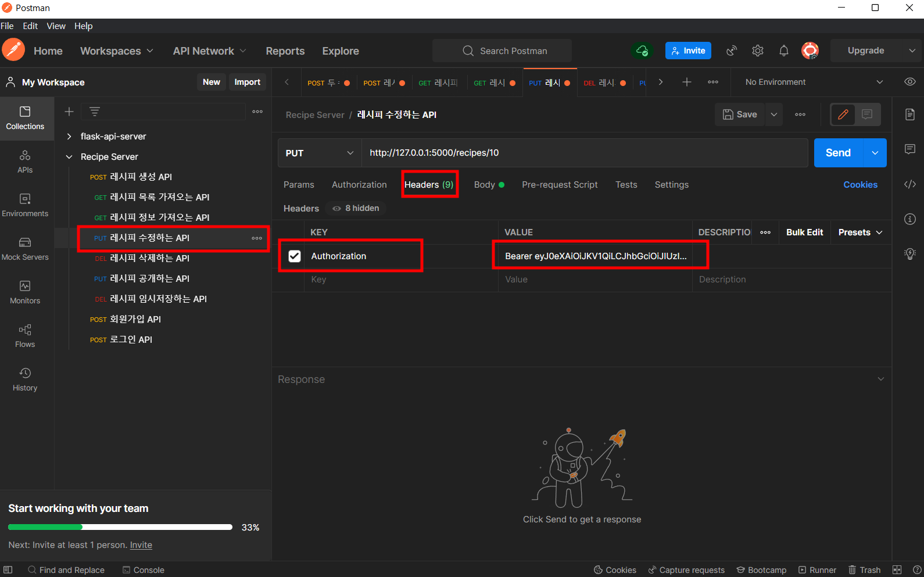The height and width of the screenshot is (577, 924).
Task: Create new collection with plus icon
Action: coord(69,112)
